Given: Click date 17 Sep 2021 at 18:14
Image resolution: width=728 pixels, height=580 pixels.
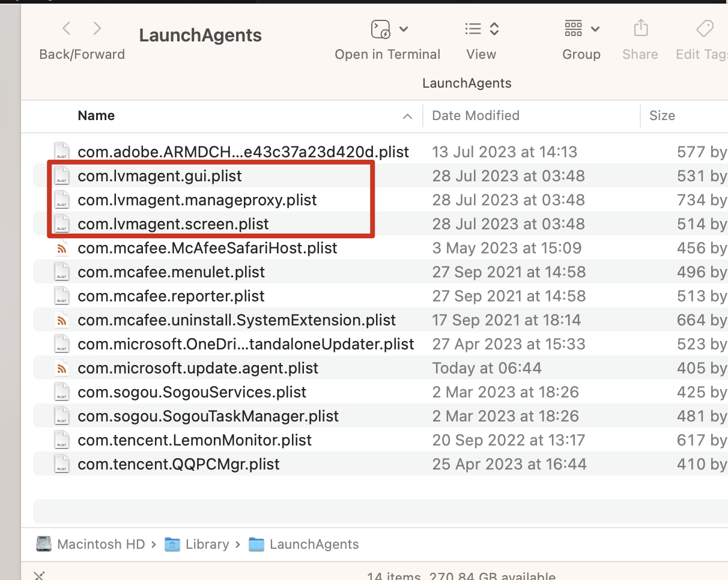Looking at the screenshot, I should [507, 320].
